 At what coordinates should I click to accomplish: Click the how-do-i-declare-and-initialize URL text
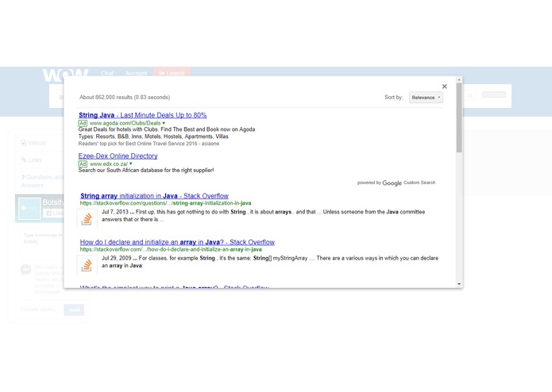pos(171,249)
